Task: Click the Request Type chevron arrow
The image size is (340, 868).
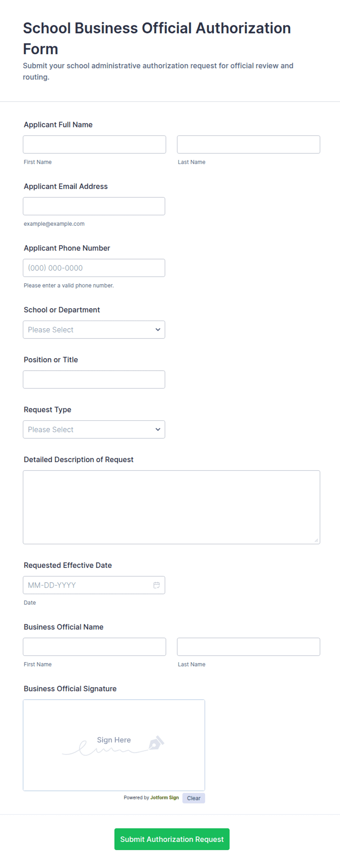Action: pyautogui.click(x=158, y=430)
